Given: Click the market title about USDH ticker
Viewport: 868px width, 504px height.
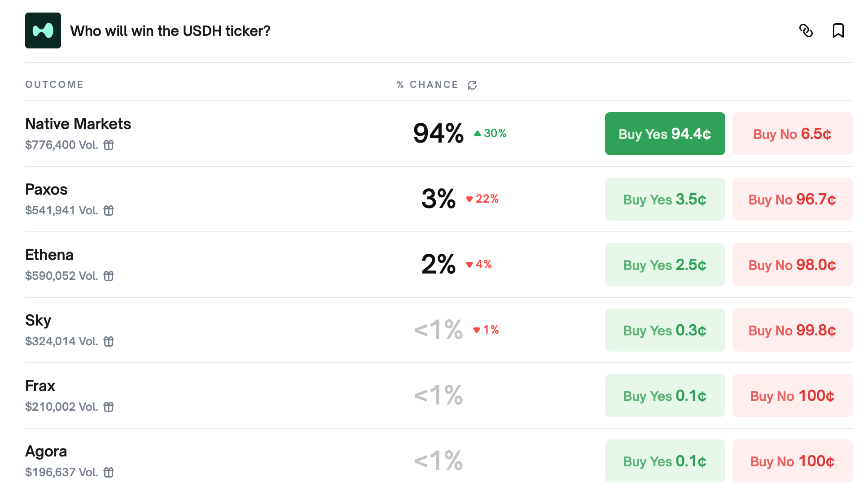Looking at the screenshot, I should click(x=170, y=31).
